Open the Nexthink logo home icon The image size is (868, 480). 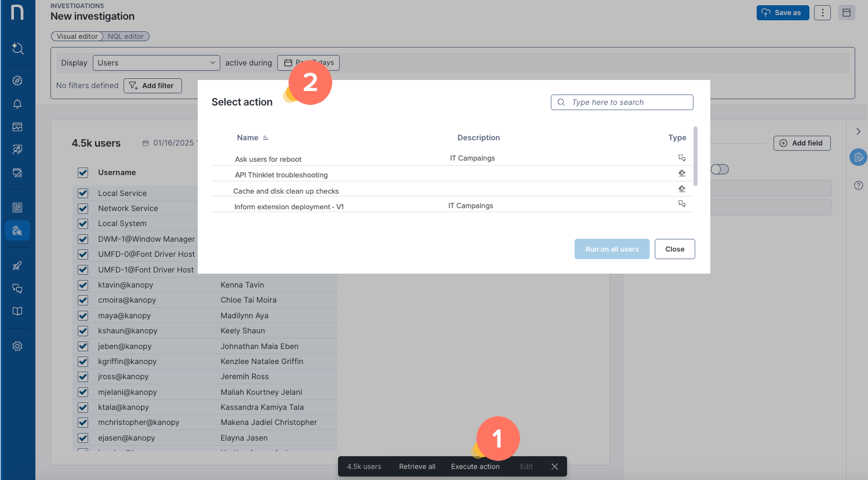(x=17, y=12)
